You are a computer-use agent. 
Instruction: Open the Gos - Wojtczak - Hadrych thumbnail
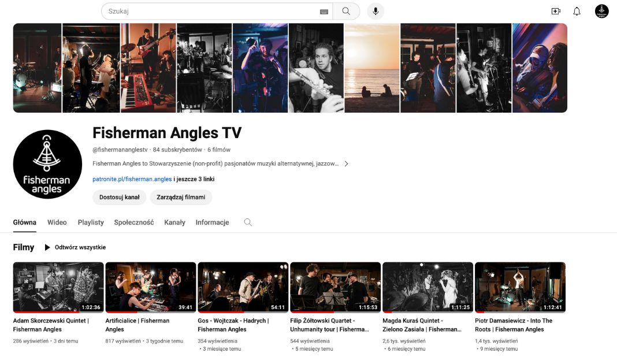point(243,287)
